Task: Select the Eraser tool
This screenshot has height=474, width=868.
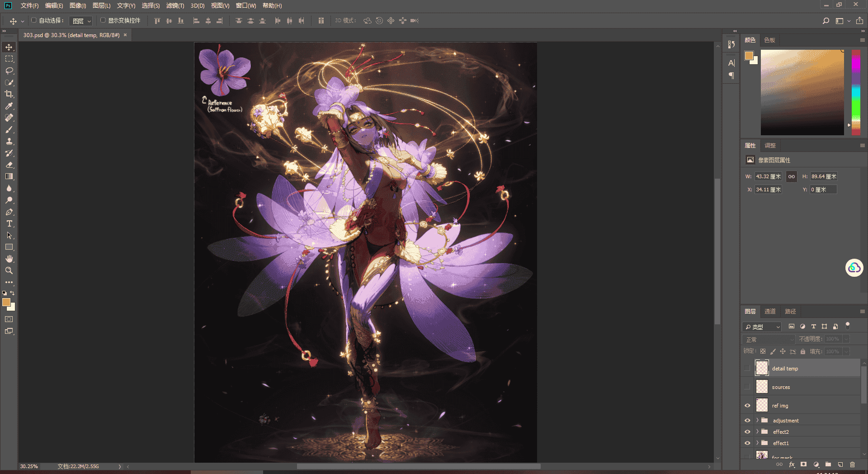Action: pos(9,165)
